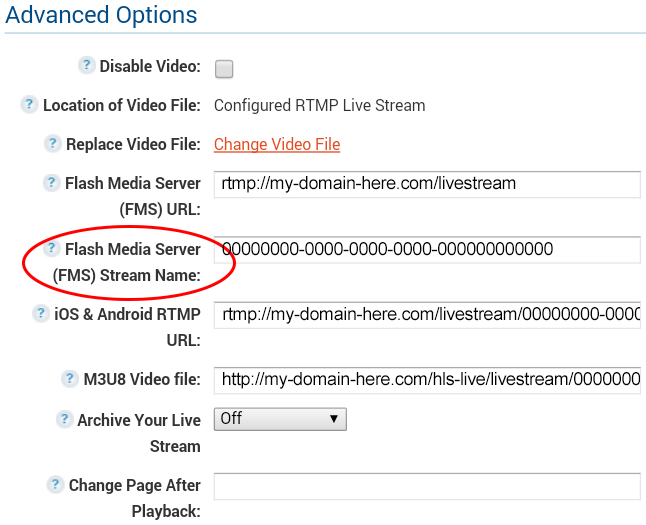The height and width of the screenshot is (525, 646).
Task: Click the Configured RTMP Live Stream text
Action: tap(319, 106)
